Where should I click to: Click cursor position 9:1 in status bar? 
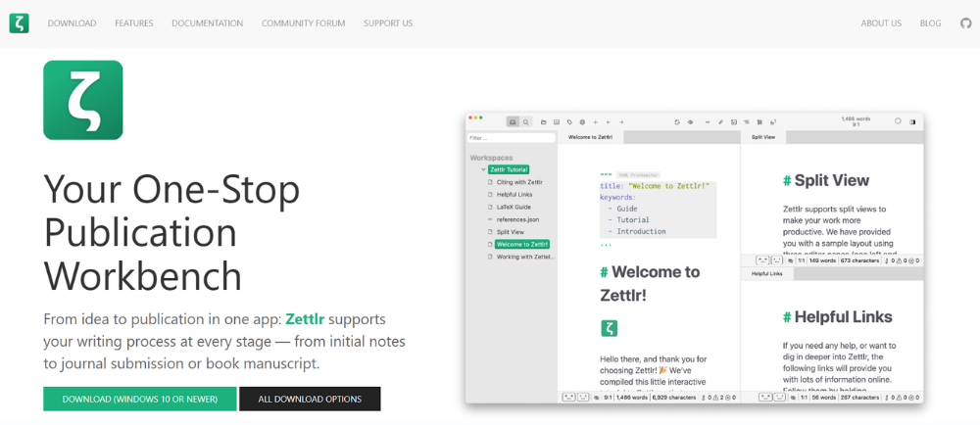tap(609, 398)
